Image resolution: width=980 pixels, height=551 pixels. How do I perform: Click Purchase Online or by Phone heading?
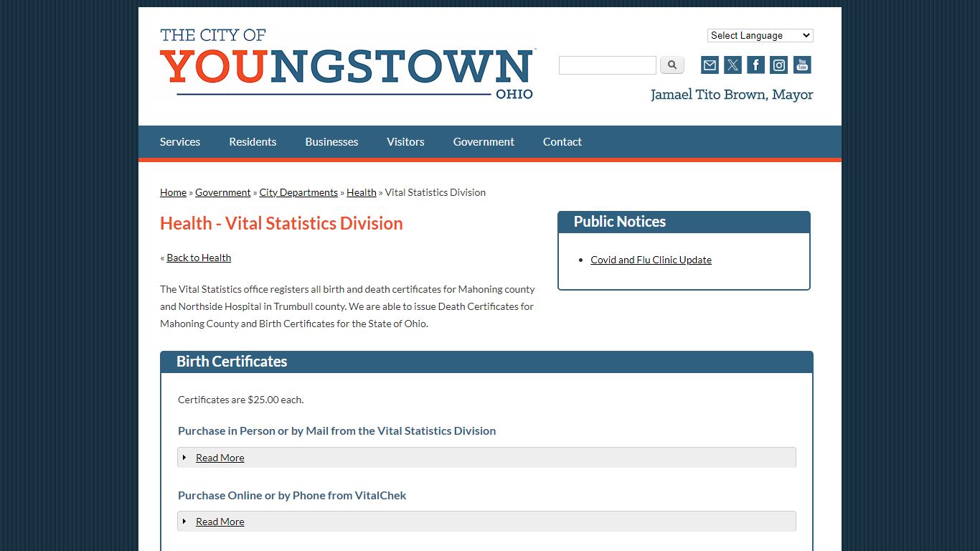(292, 495)
